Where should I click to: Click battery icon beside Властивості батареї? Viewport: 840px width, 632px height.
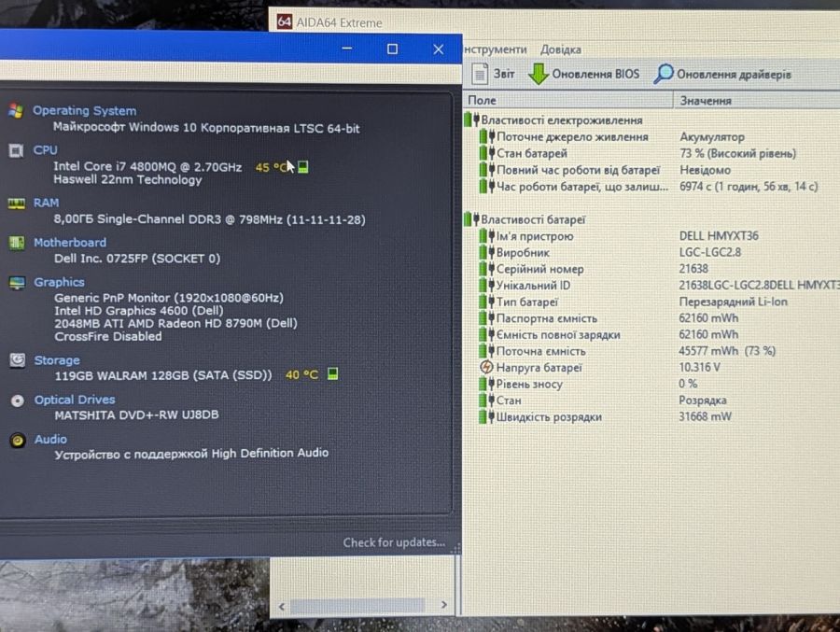click(x=471, y=219)
